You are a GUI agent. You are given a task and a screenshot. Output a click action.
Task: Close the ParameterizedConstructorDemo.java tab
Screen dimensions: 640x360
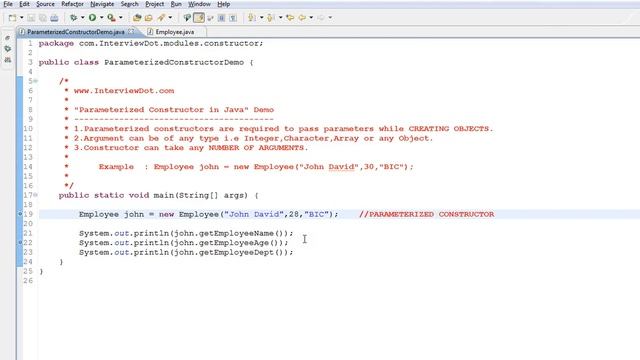coord(131,31)
